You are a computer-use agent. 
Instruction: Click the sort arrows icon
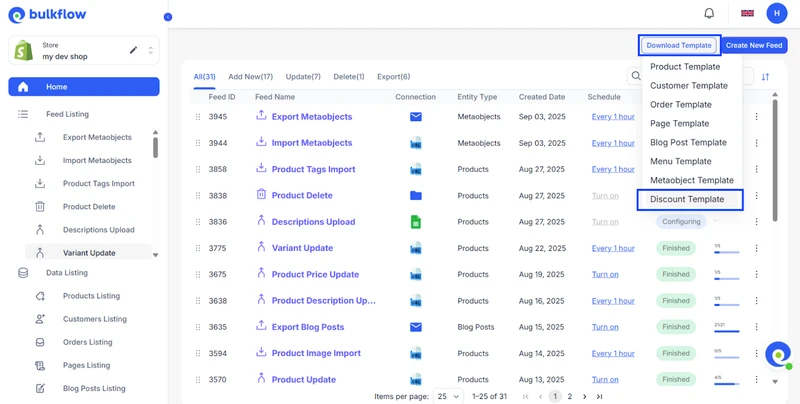coord(765,77)
